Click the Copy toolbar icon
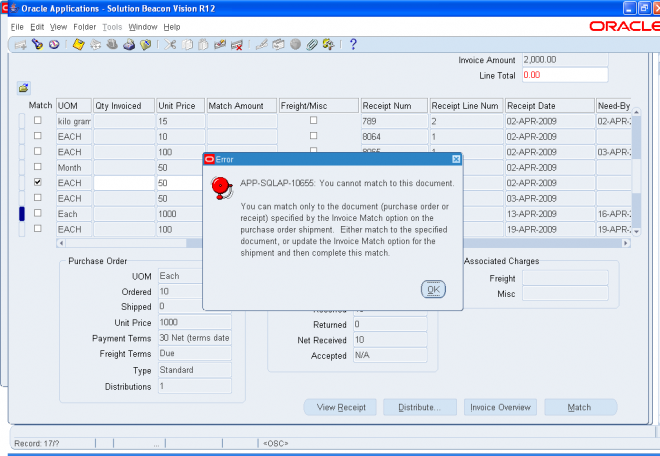The width and height of the screenshot is (660, 456). pyautogui.click(x=187, y=44)
